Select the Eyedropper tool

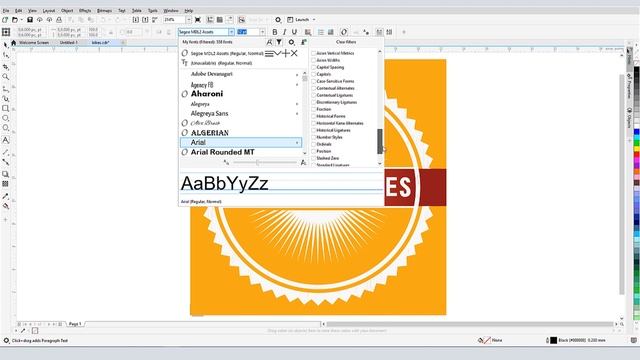point(5,196)
